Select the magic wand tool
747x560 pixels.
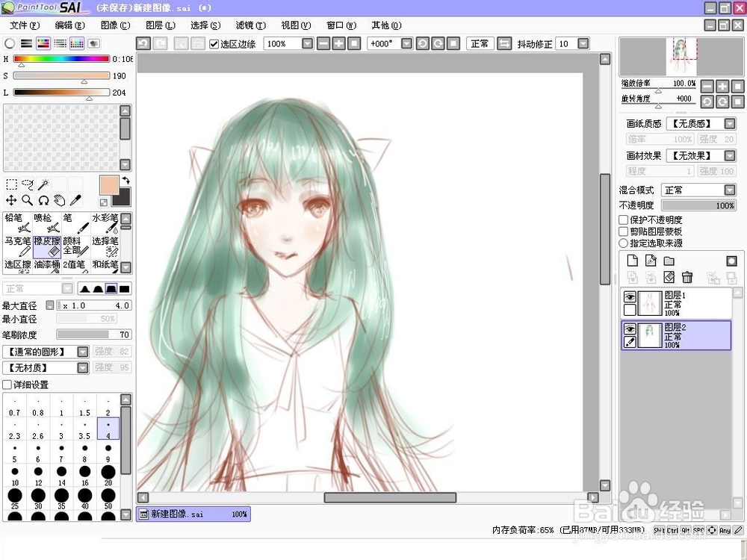click(x=44, y=184)
